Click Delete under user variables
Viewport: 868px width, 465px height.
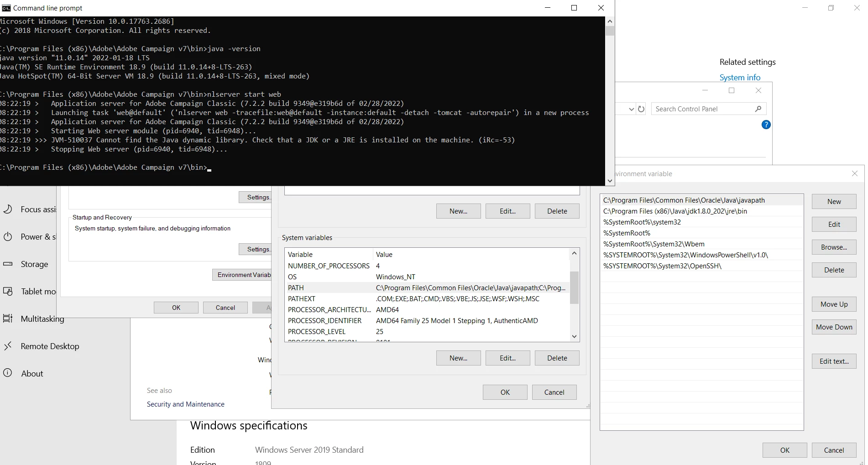[557, 211]
